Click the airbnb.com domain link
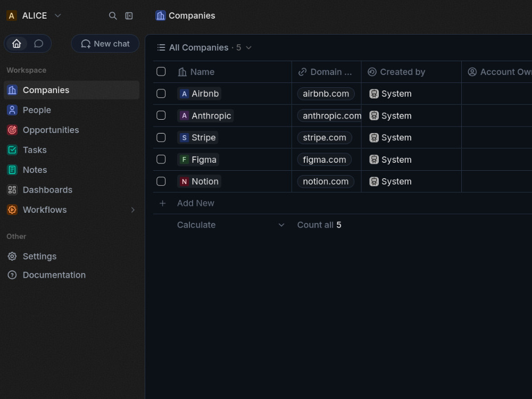This screenshot has width=532, height=399. (326, 94)
